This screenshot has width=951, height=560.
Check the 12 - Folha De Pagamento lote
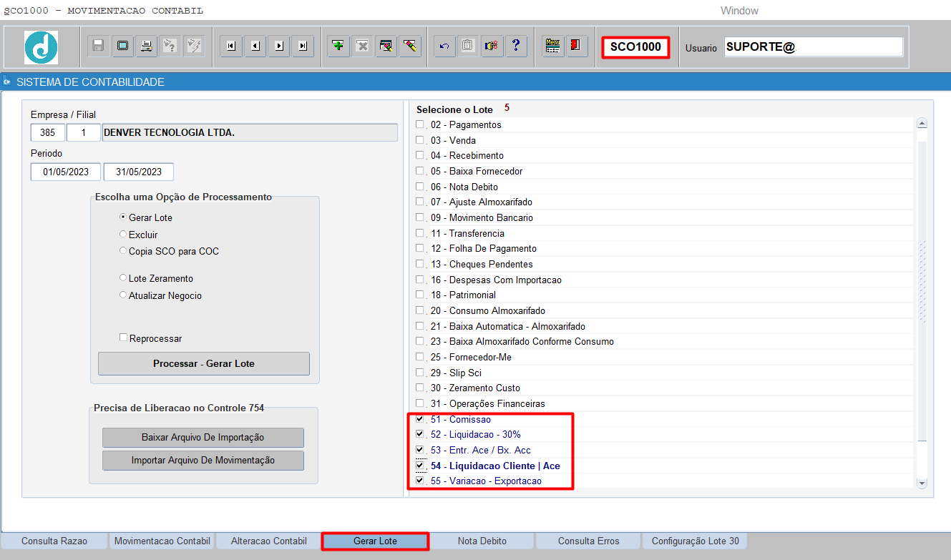pos(420,248)
